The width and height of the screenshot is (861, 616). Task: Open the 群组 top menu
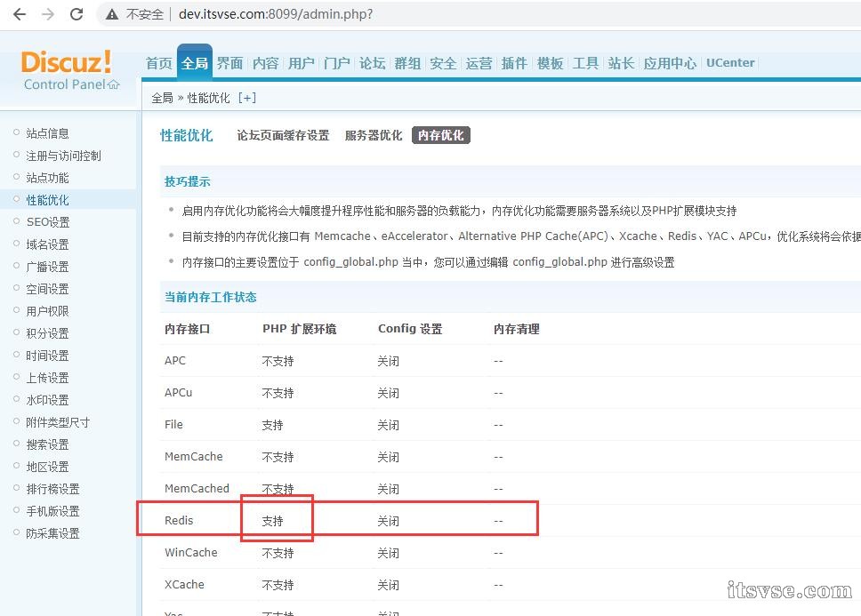point(407,63)
